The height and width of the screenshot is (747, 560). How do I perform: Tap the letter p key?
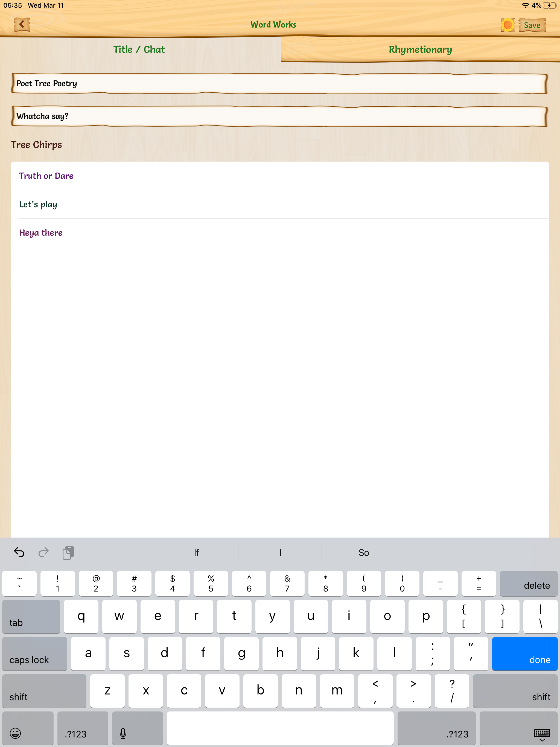click(x=425, y=617)
